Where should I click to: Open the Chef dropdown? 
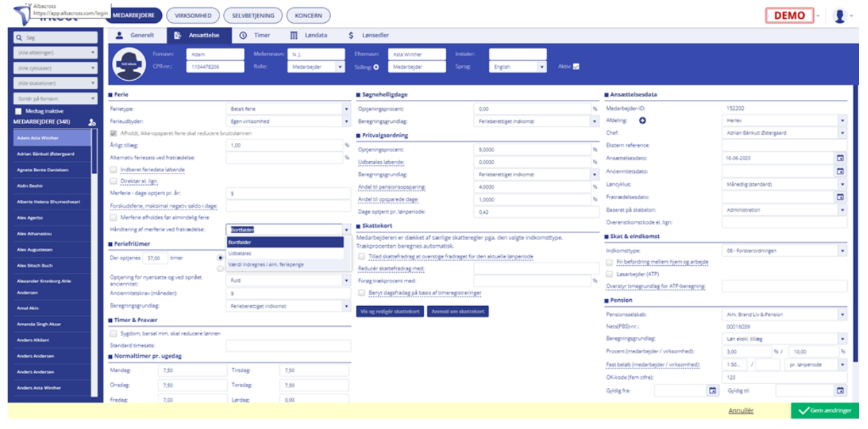(785, 133)
